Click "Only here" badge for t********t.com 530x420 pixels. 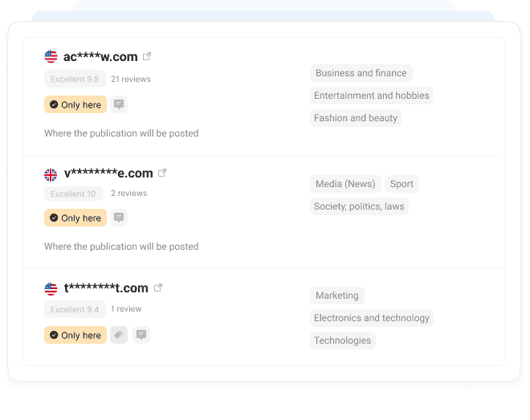[x=75, y=335]
